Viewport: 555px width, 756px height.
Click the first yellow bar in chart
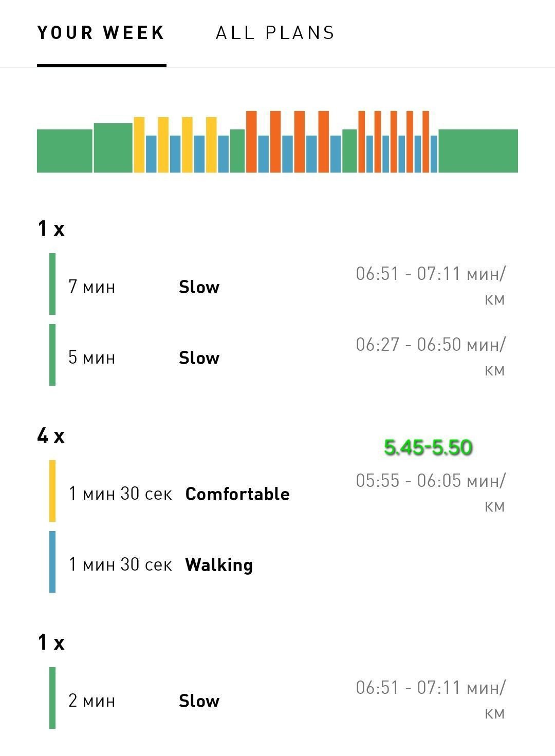click(x=139, y=145)
